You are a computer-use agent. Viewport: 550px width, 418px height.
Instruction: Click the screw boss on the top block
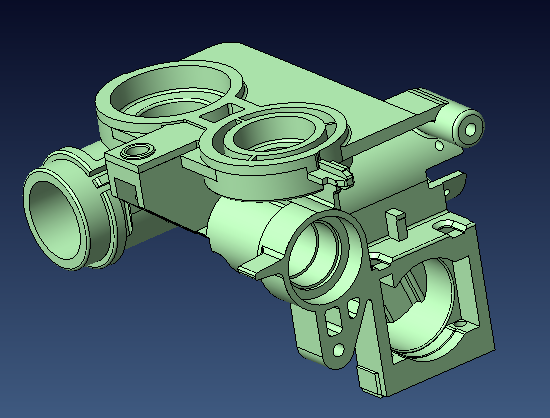click(x=137, y=152)
